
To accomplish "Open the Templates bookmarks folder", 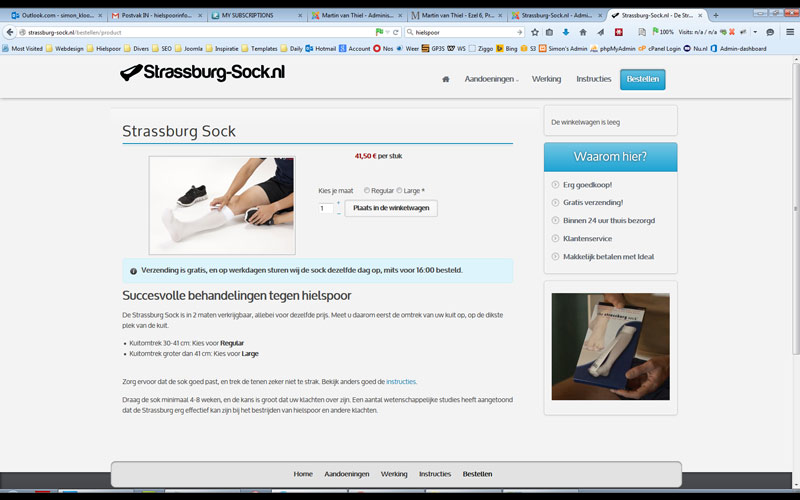I will tap(260, 48).
